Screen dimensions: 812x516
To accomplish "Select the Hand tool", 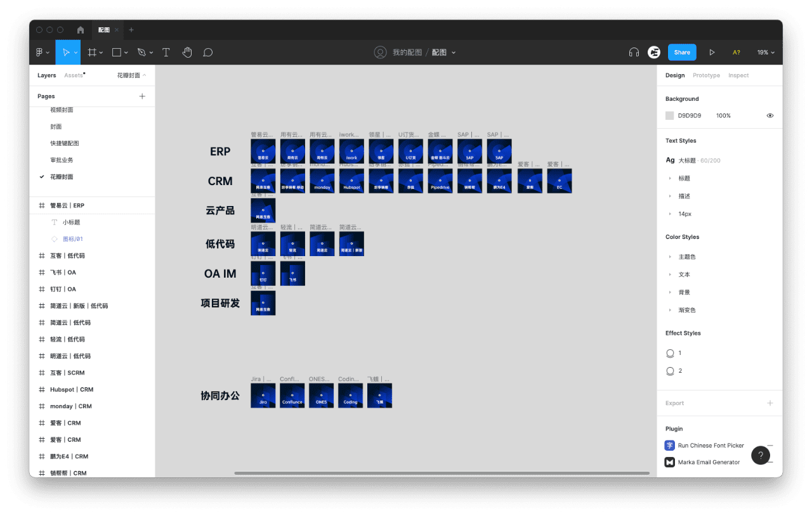I will (x=187, y=53).
